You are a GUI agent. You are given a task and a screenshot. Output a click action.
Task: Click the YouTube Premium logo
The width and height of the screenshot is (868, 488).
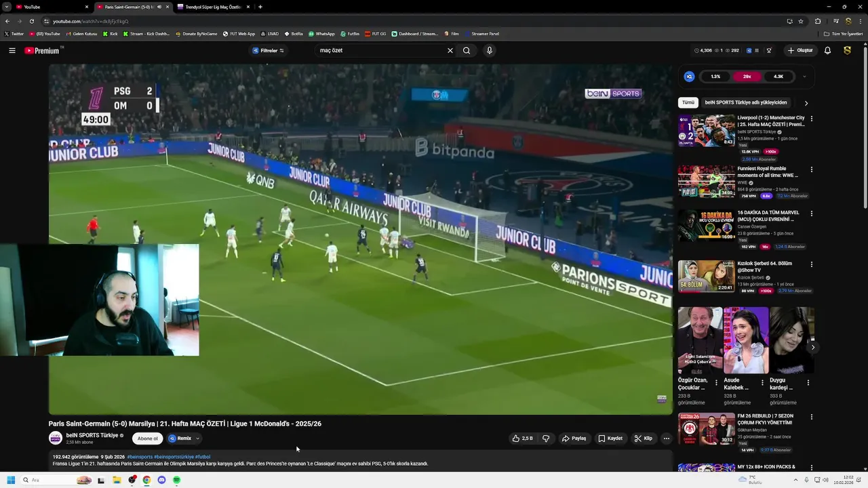[43, 50]
